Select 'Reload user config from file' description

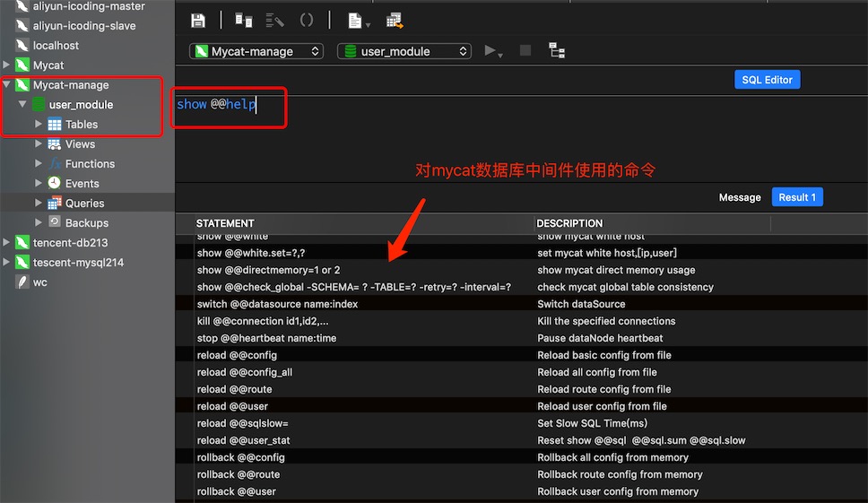[602, 406]
